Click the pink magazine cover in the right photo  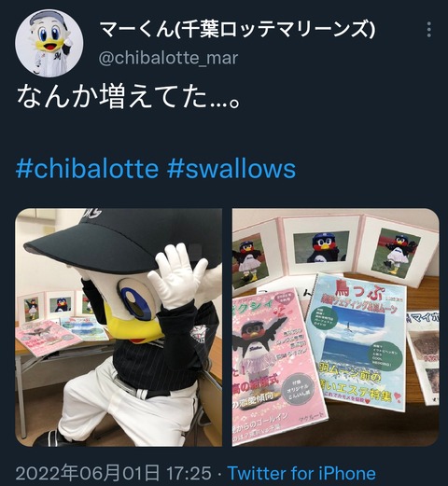pos(277,363)
